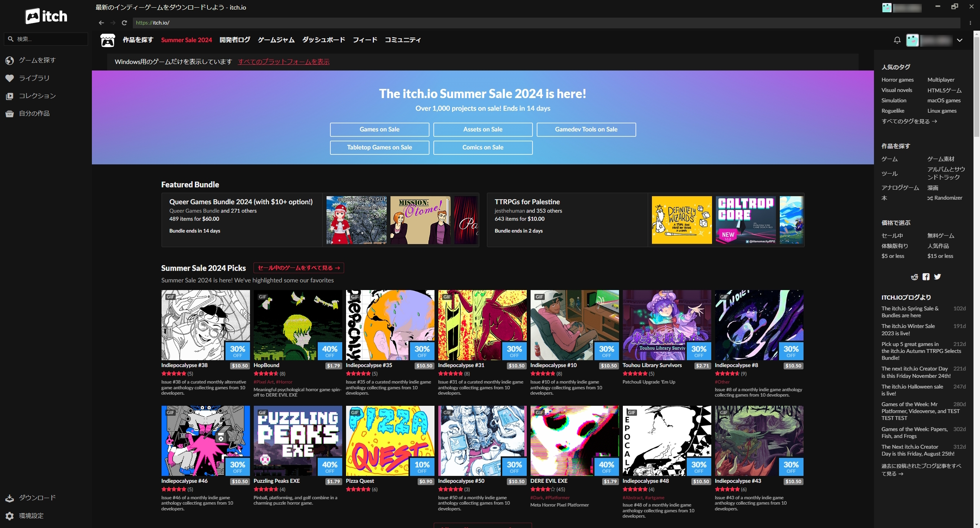
Task: Click セール中のゲームをすべて見る button
Action: 299,268
